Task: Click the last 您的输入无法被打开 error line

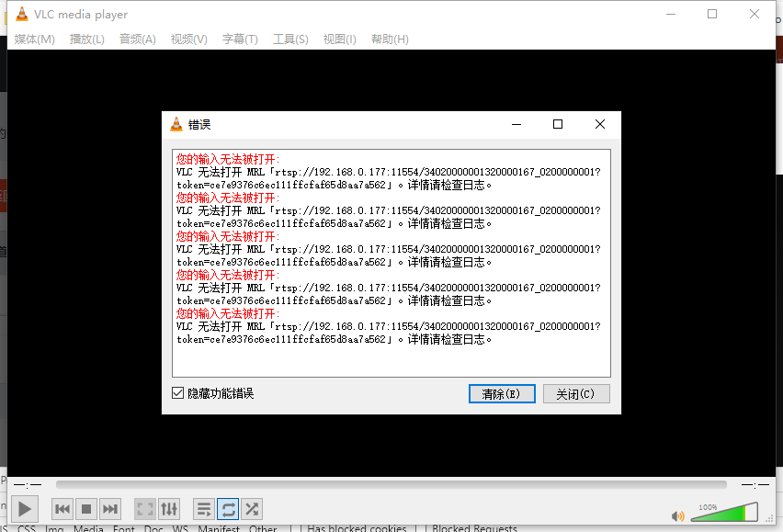Action: tap(228, 313)
